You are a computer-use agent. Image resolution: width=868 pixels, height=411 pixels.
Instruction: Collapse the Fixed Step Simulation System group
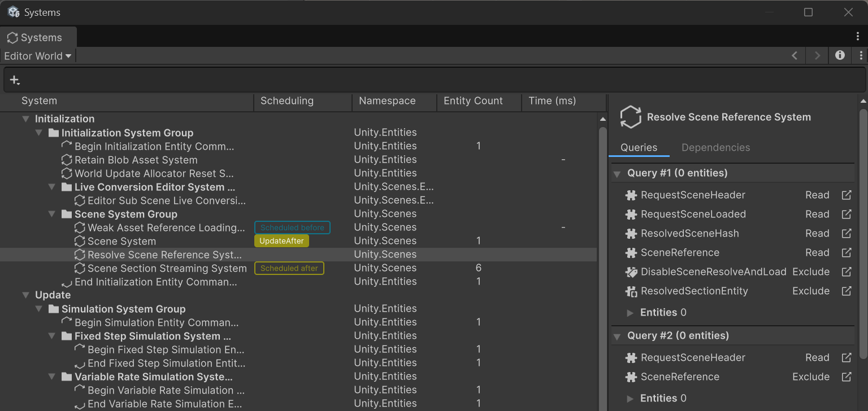tap(52, 336)
